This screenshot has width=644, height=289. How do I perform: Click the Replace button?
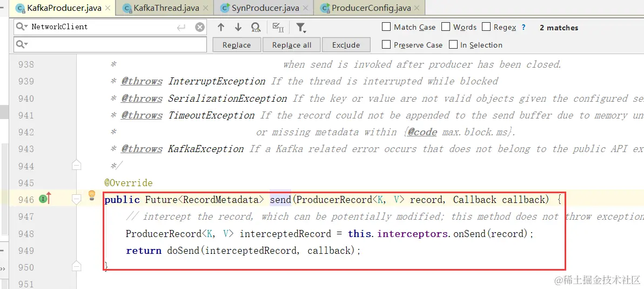click(x=237, y=45)
